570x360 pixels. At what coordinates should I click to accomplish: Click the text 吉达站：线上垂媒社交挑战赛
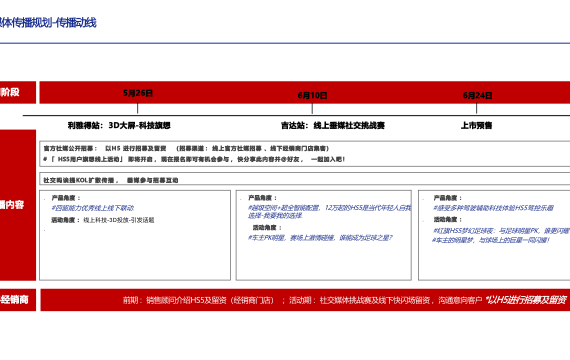pyautogui.click(x=333, y=125)
